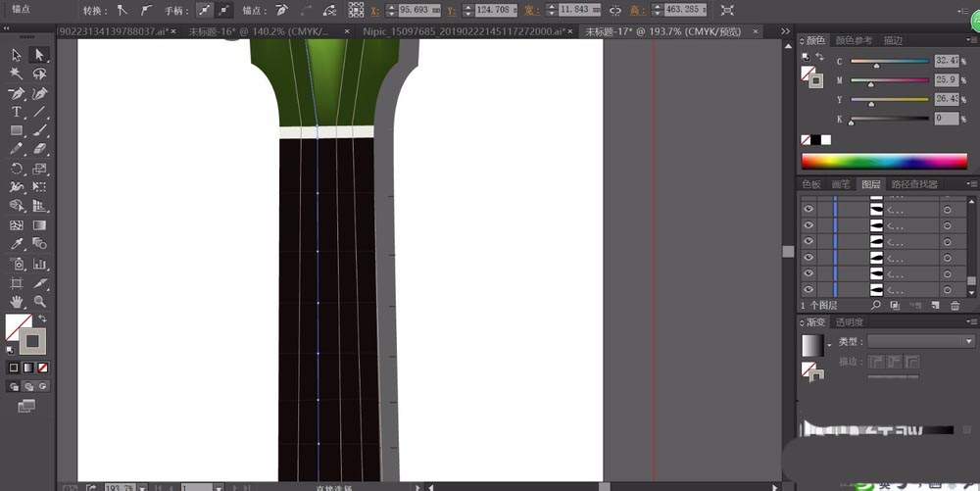
Task: Click the reference point locator grid
Action: 357,10
